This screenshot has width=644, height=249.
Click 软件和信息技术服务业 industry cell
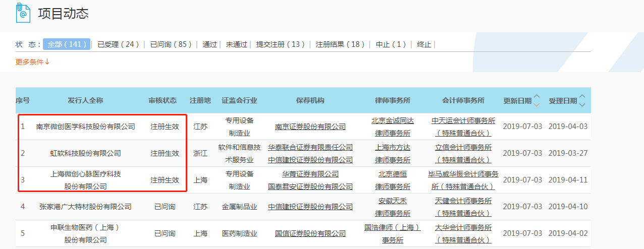pyautogui.click(x=240, y=153)
